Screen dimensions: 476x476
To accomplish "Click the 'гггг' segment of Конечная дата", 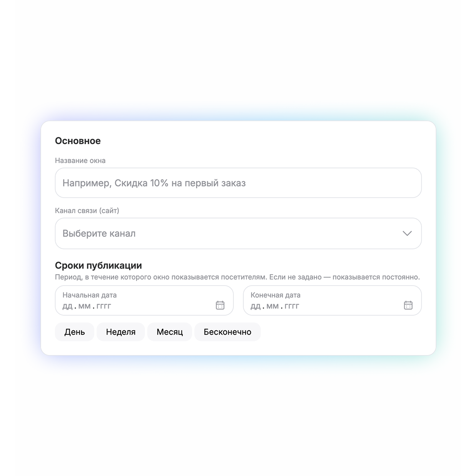I will (x=292, y=306).
